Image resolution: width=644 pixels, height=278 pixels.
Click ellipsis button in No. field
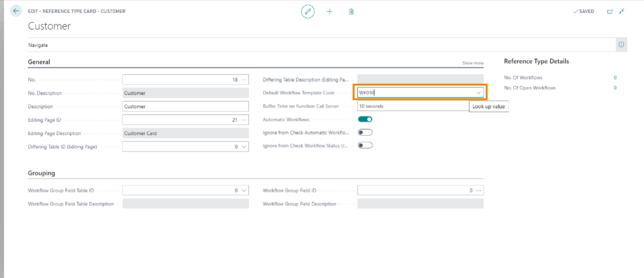click(x=244, y=80)
